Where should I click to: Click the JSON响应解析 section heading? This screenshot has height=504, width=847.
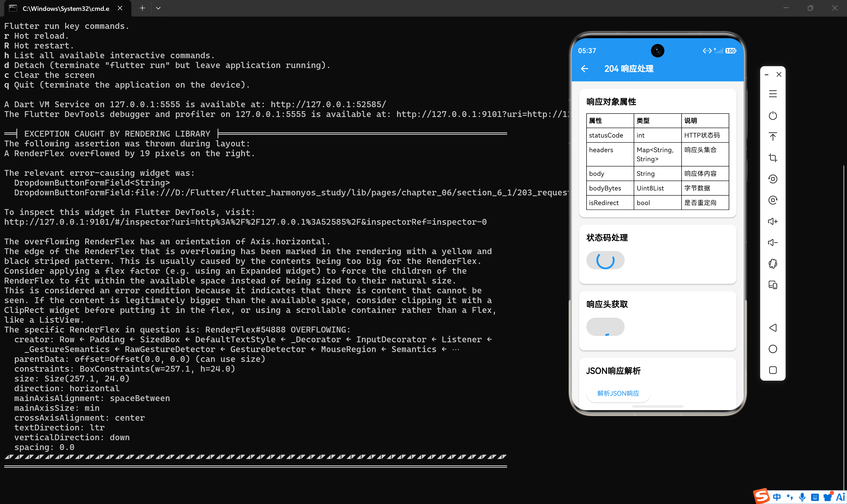pos(613,371)
